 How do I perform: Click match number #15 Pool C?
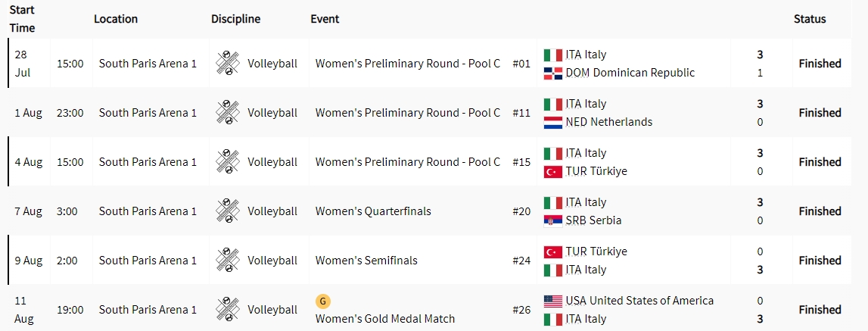521,162
